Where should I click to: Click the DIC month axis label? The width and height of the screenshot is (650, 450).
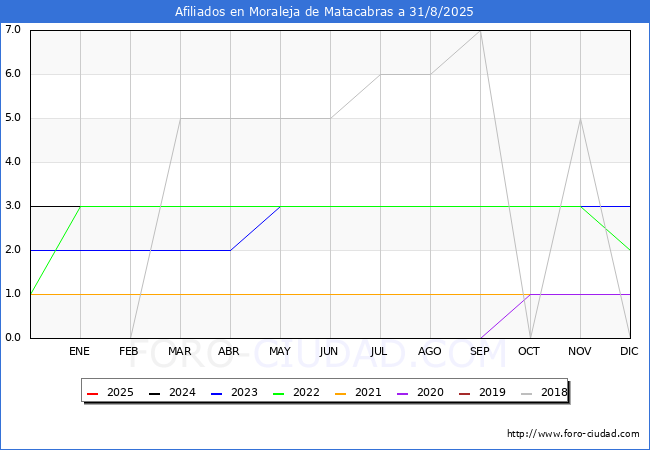[629, 351]
